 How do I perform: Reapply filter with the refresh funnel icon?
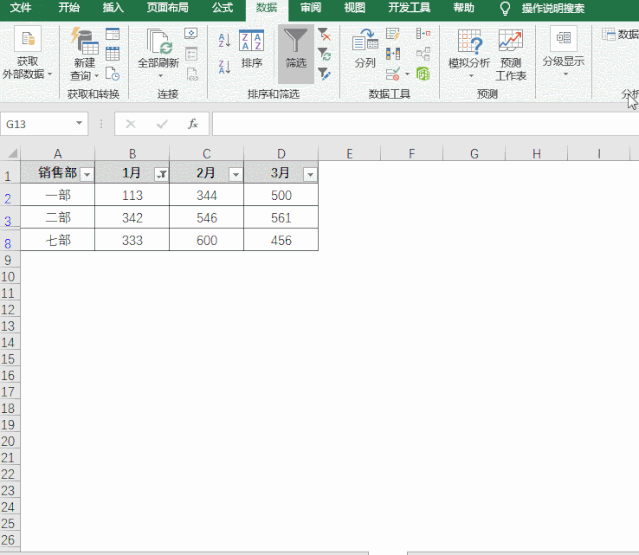(324, 54)
